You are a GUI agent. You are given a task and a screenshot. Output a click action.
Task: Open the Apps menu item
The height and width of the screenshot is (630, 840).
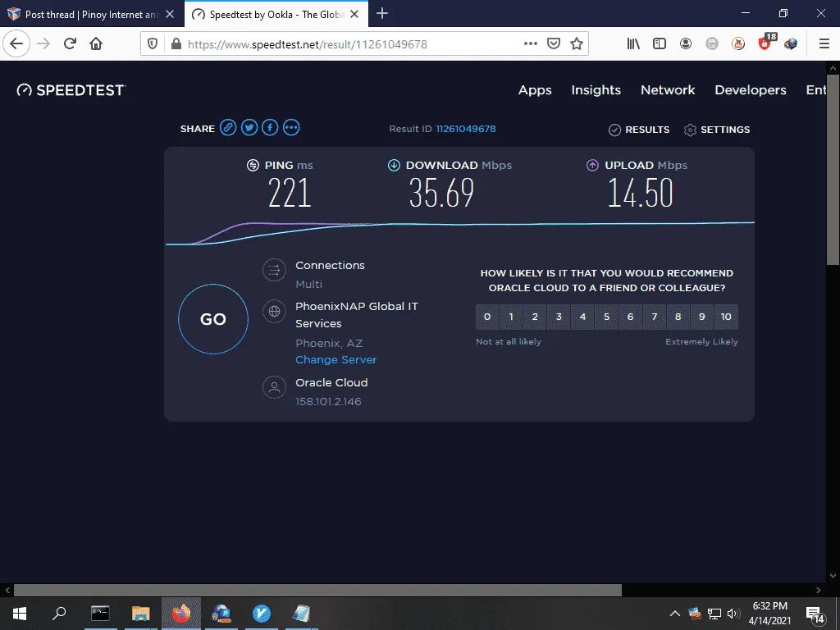[535, 90]
